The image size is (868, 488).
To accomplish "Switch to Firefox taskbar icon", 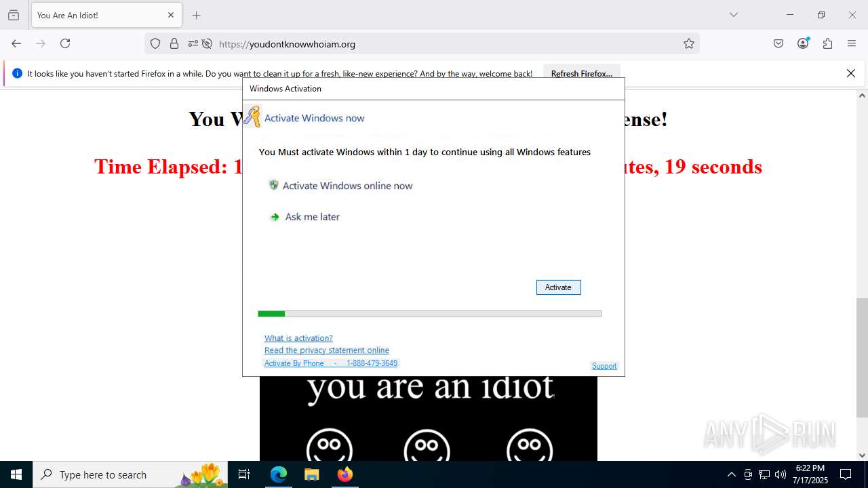I will pyautogui.click(x=344, y=474).
